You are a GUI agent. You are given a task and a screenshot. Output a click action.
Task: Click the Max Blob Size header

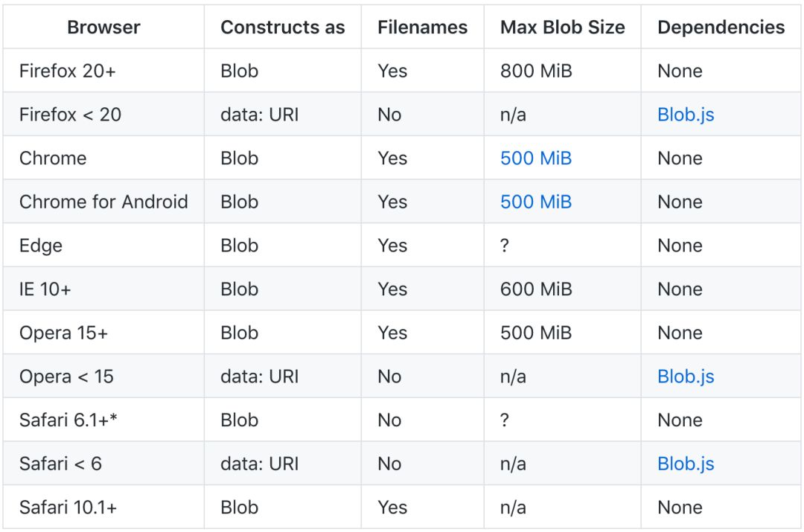(562, 28)
